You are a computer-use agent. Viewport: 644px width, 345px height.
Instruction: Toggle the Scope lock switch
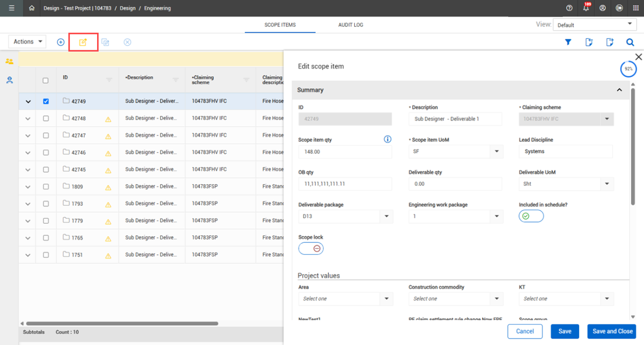point(311,248)
